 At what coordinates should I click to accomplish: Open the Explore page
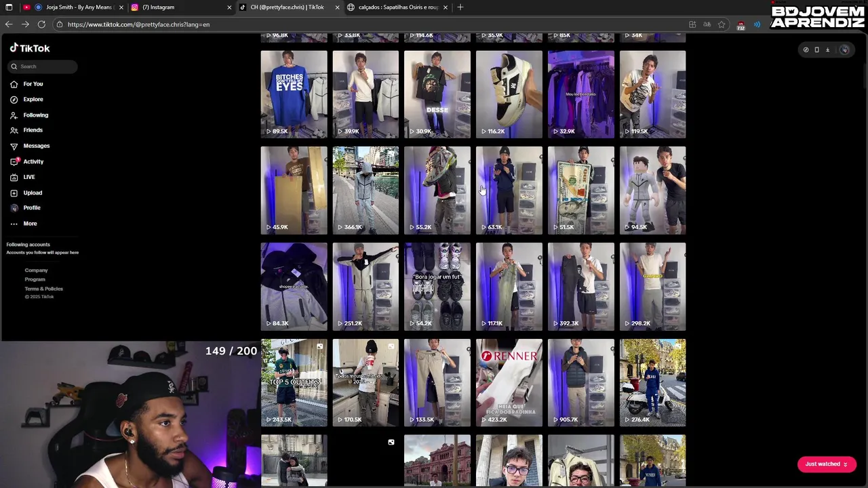pos(27,100)
